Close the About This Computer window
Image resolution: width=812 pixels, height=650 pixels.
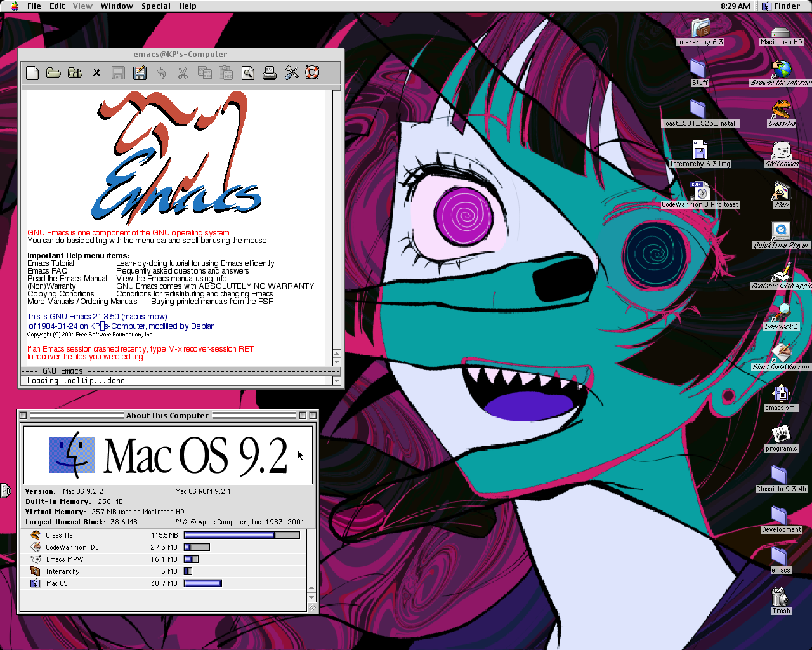tap(23, 415)
